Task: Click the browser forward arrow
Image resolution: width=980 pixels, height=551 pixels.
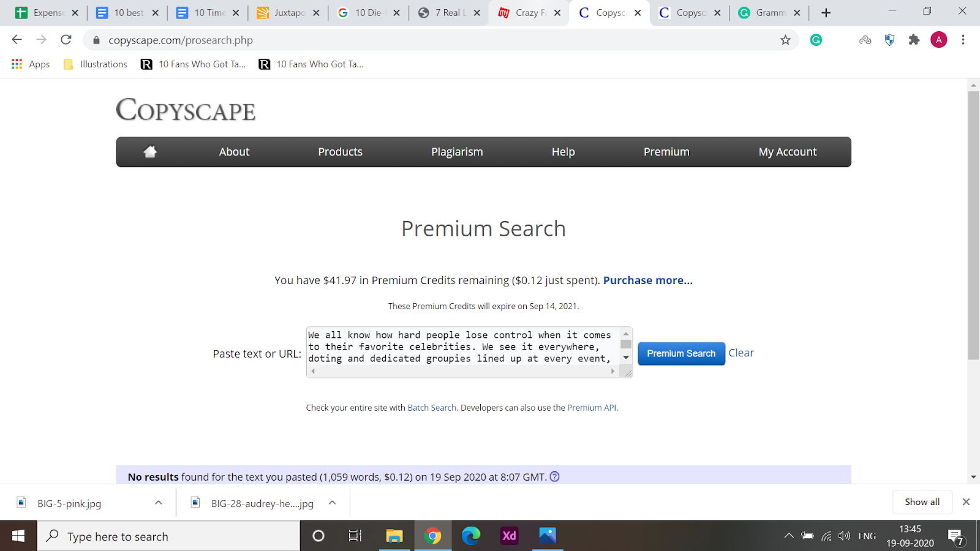Action: (x=41, y=40)
